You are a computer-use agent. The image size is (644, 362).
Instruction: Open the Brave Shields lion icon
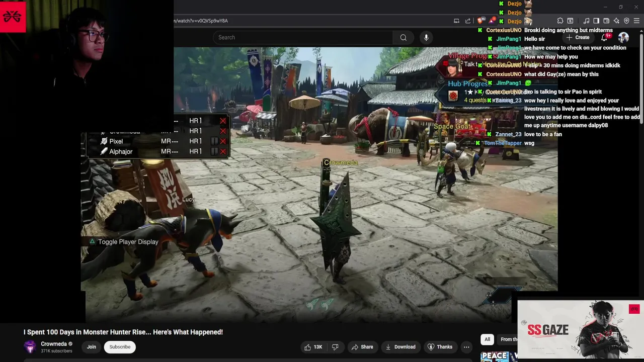tap(481, 21)
